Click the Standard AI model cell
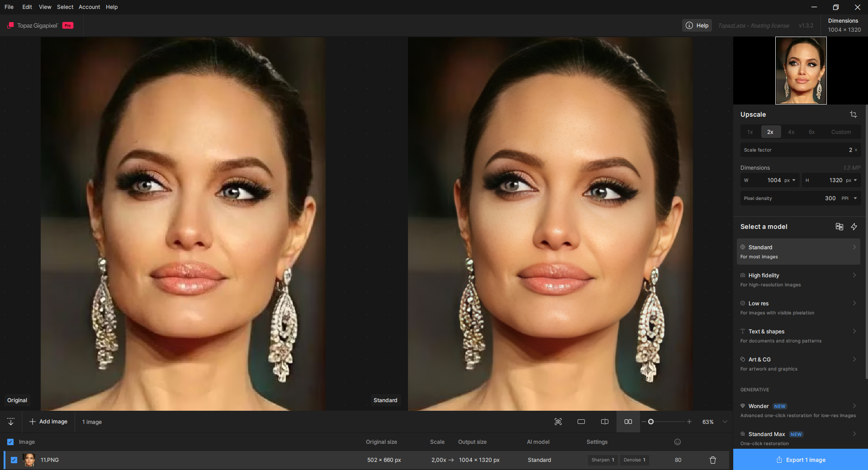868x470 pixels. tap(539, 460)
